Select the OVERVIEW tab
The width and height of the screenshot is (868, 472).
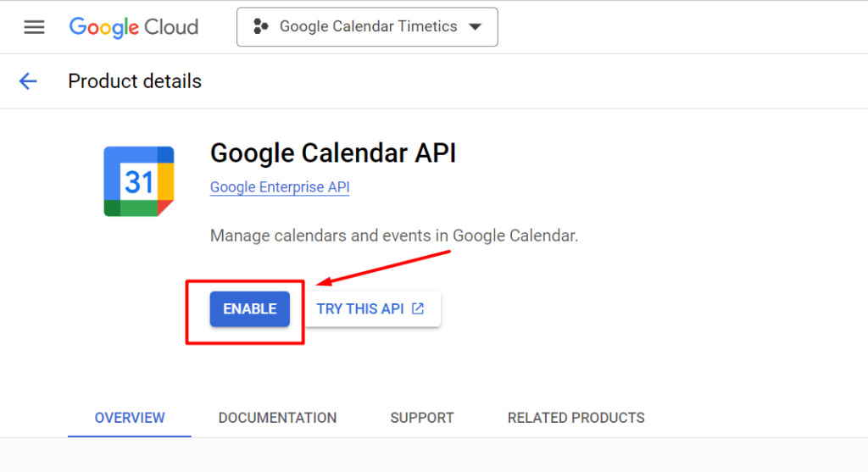[130, 418]
